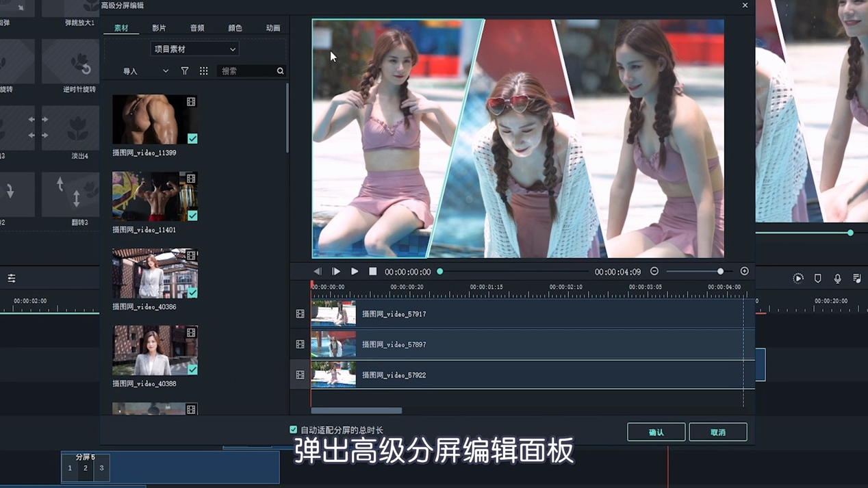Click the 搜索 search field

click(246, 71)
